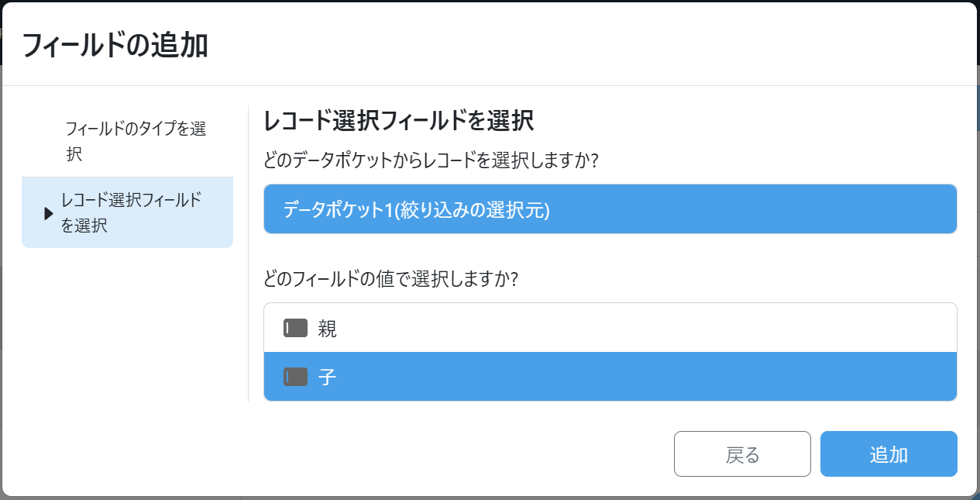Choose the 子 field label

[x=328, y=377]
